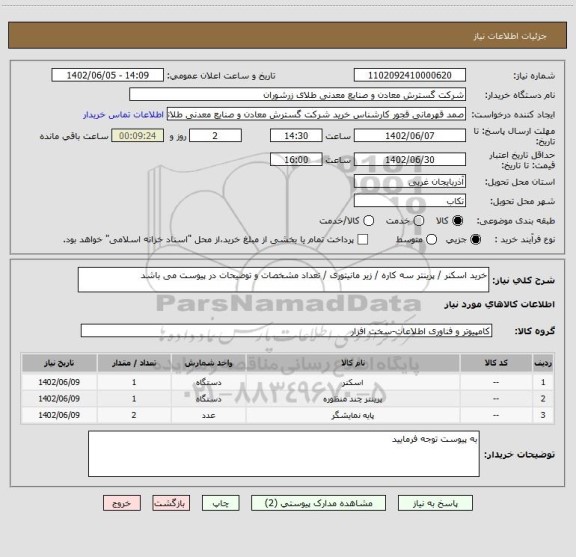This screenshot has width=576, height=557.
Task: Click date 1402/06/09 in پایه نمایشگر row
Action: click(x=59, y=415)
